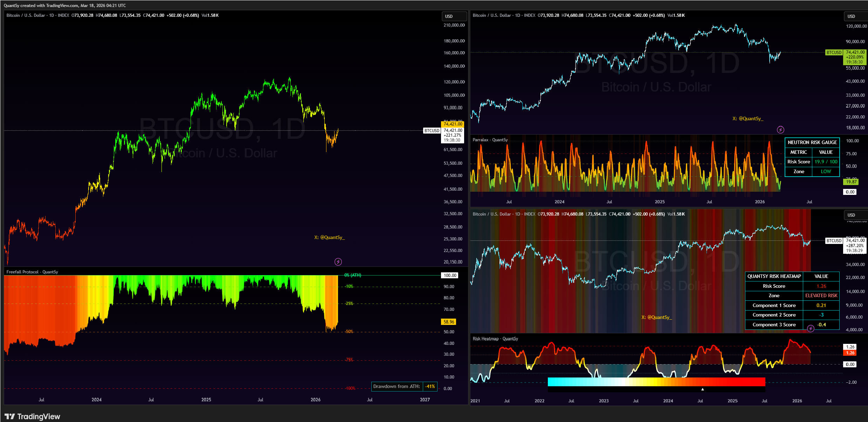Click the -25% drawdown level label
The height and width of the screenshot is (422, 868).
click(349, 304)
